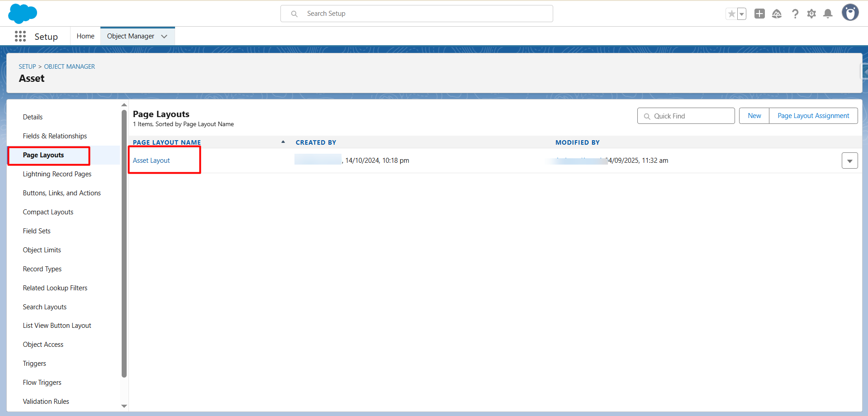Open Search Layouts in the sidebar
The width and height of the screenshot is (868, 416).
click(45, 307)
